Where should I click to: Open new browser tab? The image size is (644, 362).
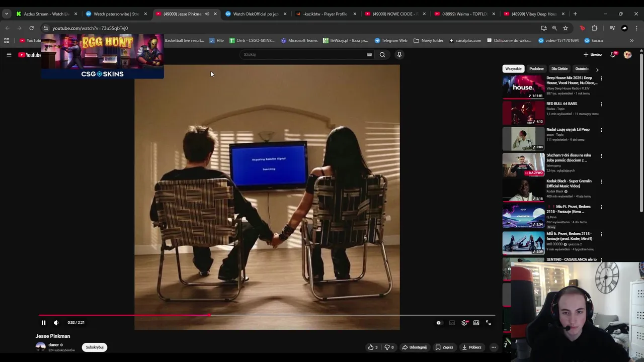[575, 14]
